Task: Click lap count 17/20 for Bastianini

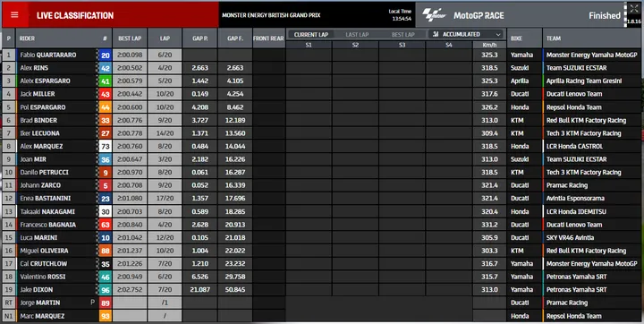Action: point(165,198)
